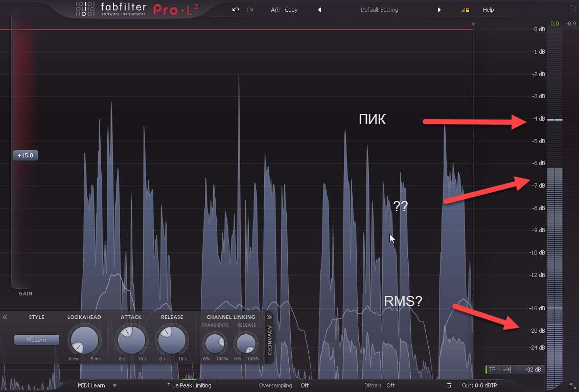Click the window resize corner arrows icon
Viewport: 579px width, 392px height.
[x=572, y=386]
